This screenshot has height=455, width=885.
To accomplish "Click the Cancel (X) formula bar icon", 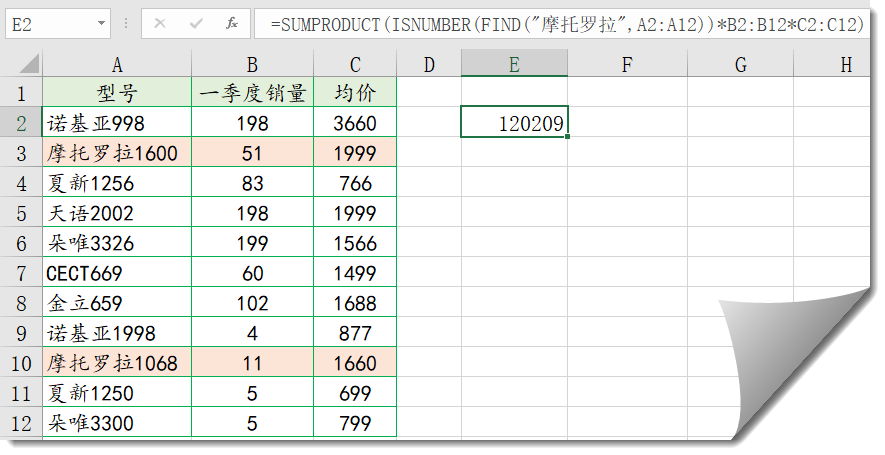I will point(160,24).
